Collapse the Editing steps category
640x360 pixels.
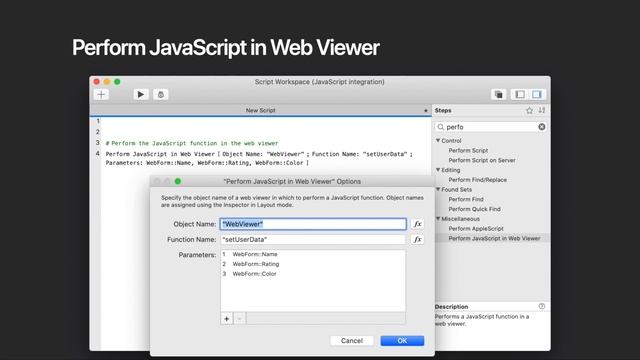pos(438,170)
